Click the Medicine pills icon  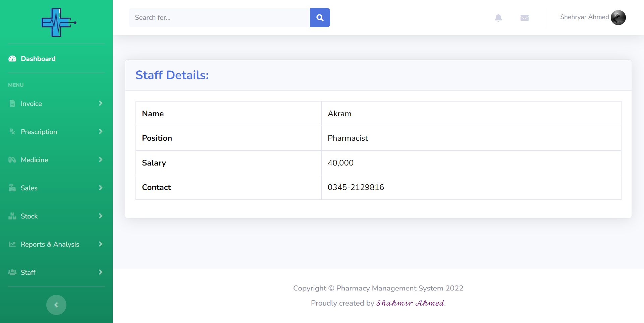pos(12,160)
